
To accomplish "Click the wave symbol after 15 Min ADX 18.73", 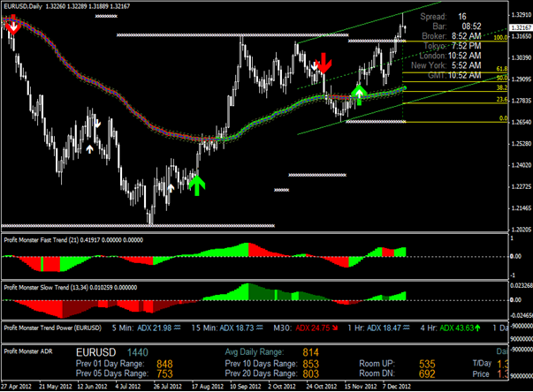I will point(260,328).
